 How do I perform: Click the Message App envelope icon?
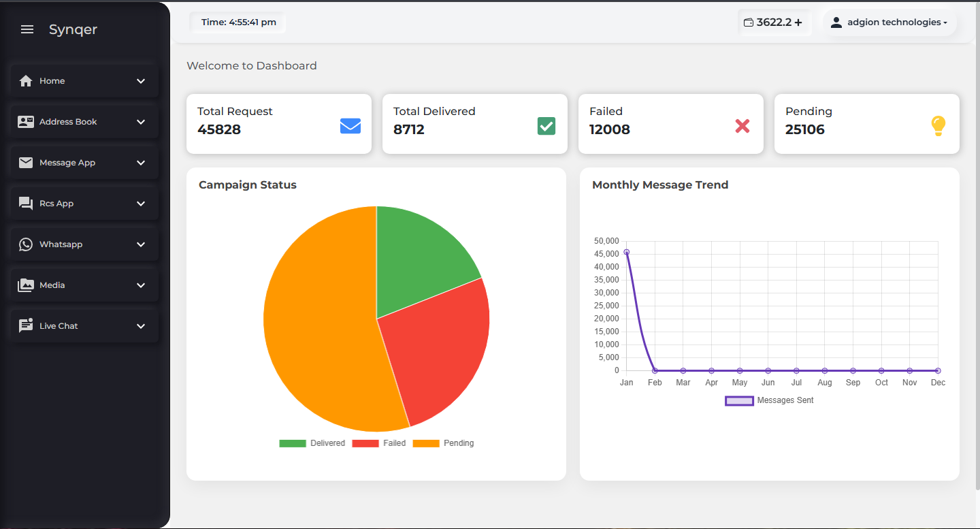26,163
